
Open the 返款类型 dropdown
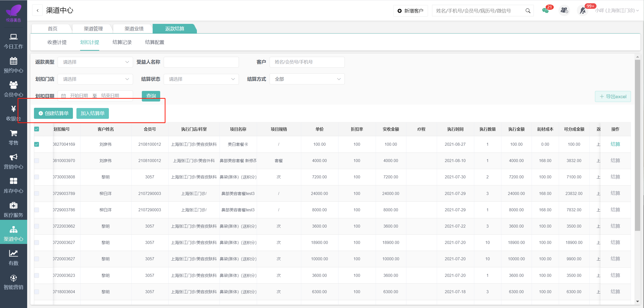point(95,62)
